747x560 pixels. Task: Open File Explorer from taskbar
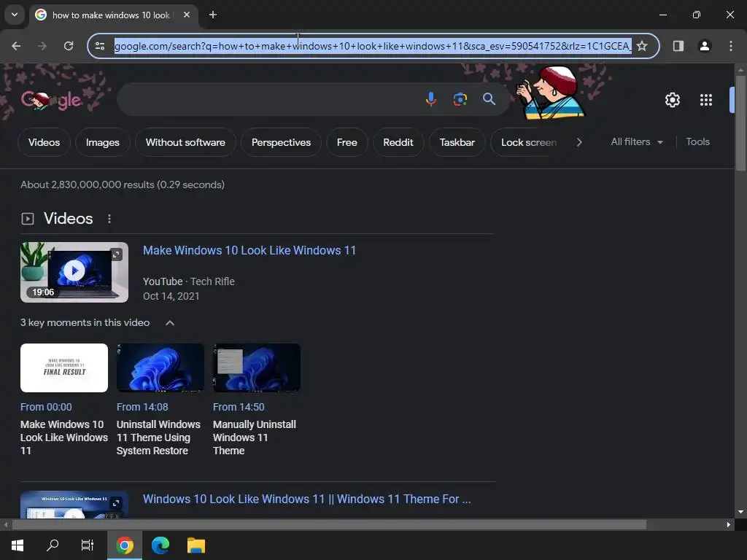tap(196, 545)
